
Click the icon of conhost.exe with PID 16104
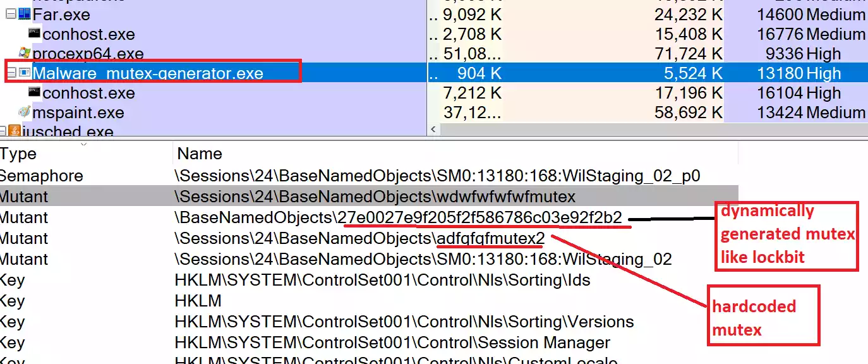tap(35, 92)
